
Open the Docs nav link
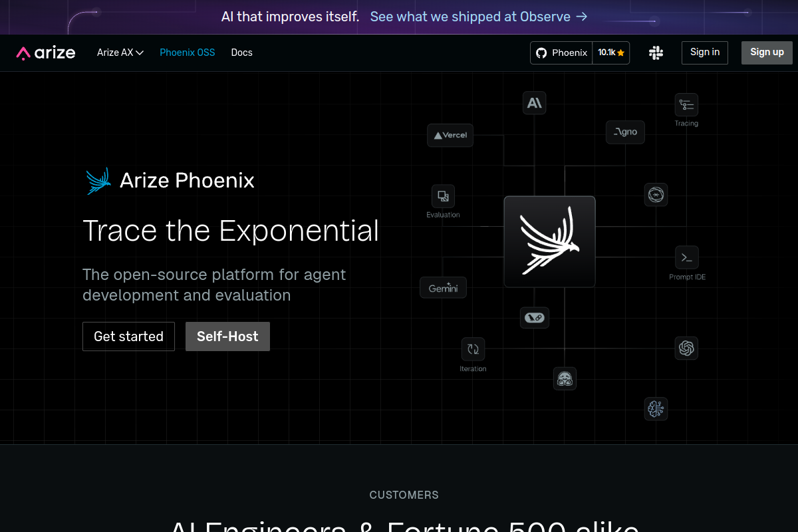(x=241, y=53)
